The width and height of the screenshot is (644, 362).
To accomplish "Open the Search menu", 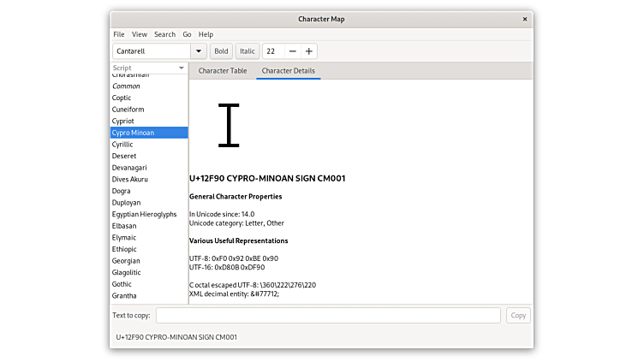I will pyautogui.click(x=164, y=34).
